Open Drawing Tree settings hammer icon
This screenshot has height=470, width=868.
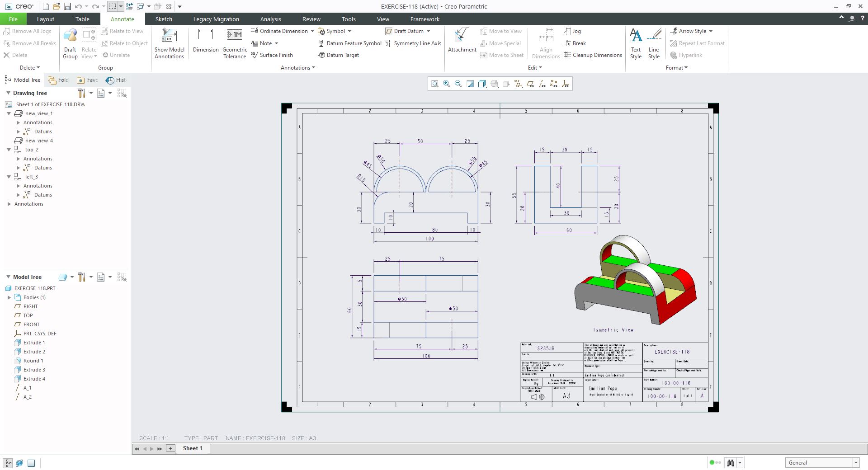(x=81, y=93)
